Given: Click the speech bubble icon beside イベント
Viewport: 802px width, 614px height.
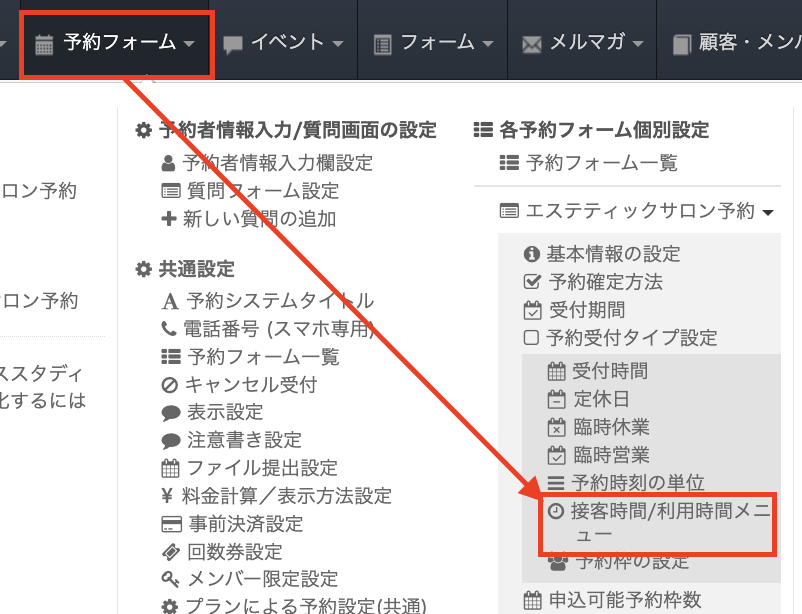Looking at the screenshot, I should (233, 44).
